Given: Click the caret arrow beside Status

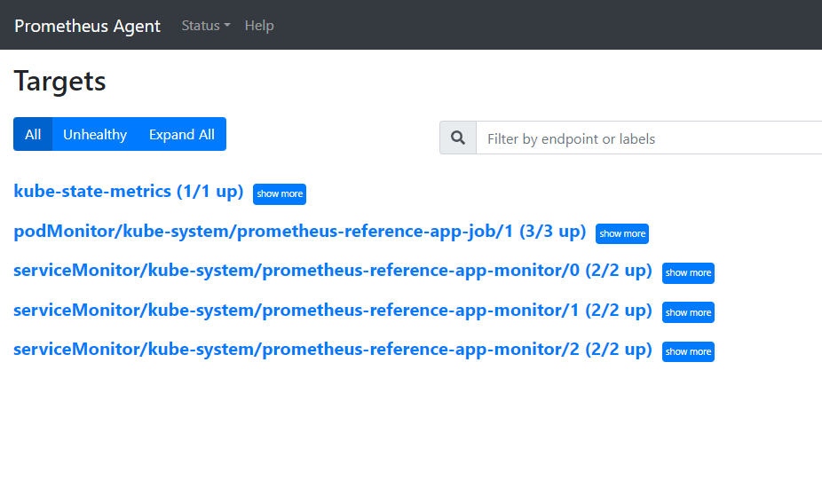Looking at the screenshot, I should (227, 25).
